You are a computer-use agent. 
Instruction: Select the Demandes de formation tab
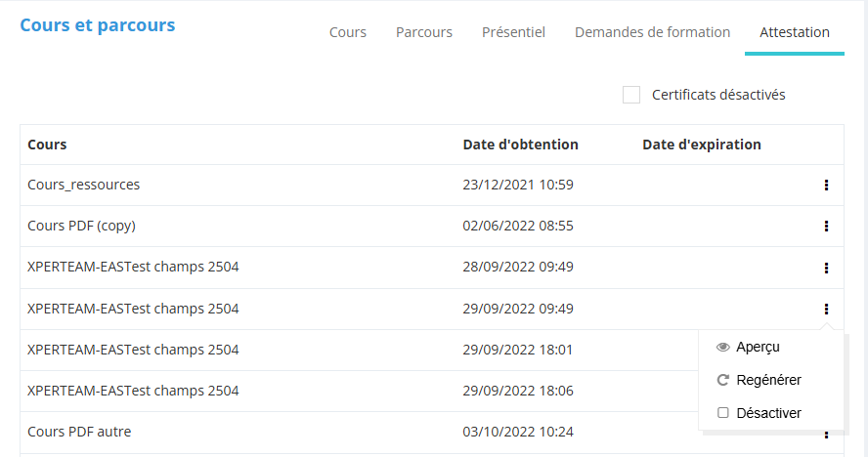tap(652, 32)
